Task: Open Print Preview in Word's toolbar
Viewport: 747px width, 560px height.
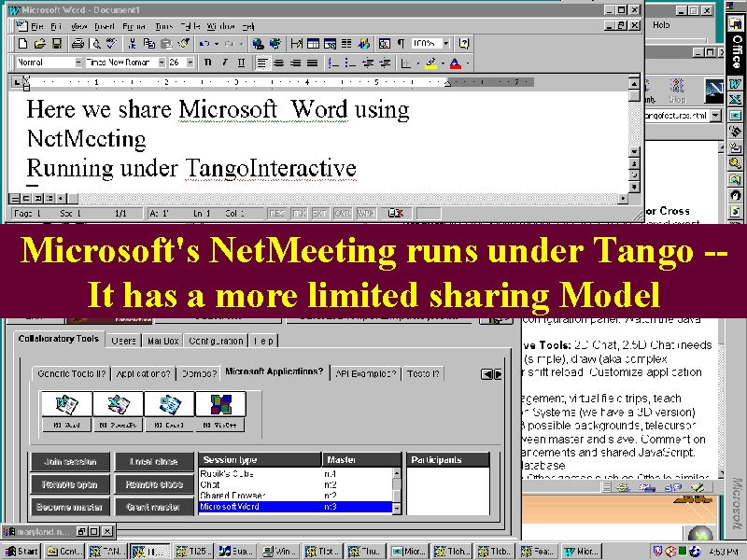Action: click(95, 44)
